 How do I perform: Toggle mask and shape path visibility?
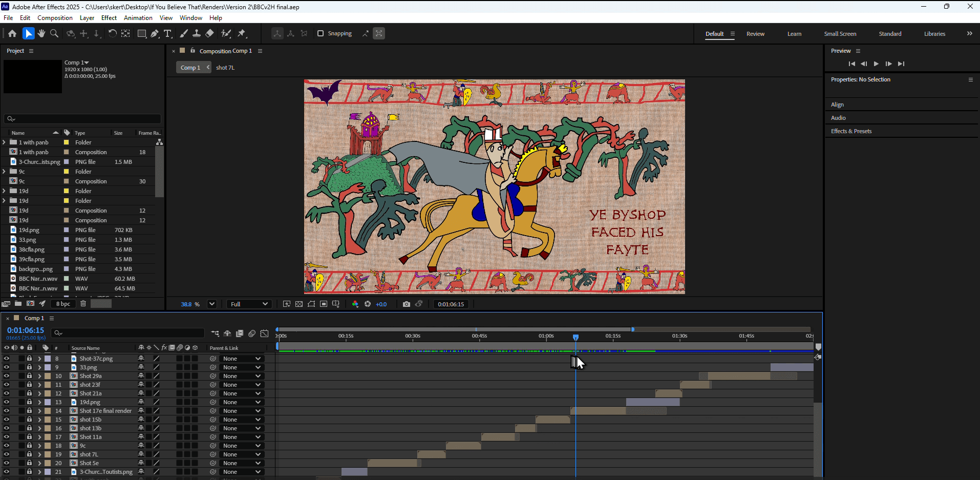[x=311, y=304]
